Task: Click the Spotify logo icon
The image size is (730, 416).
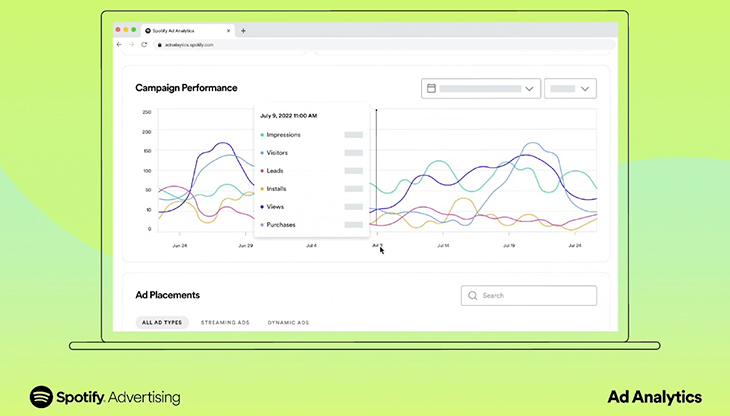Action: pyautogui.click(x=41, y=397)
